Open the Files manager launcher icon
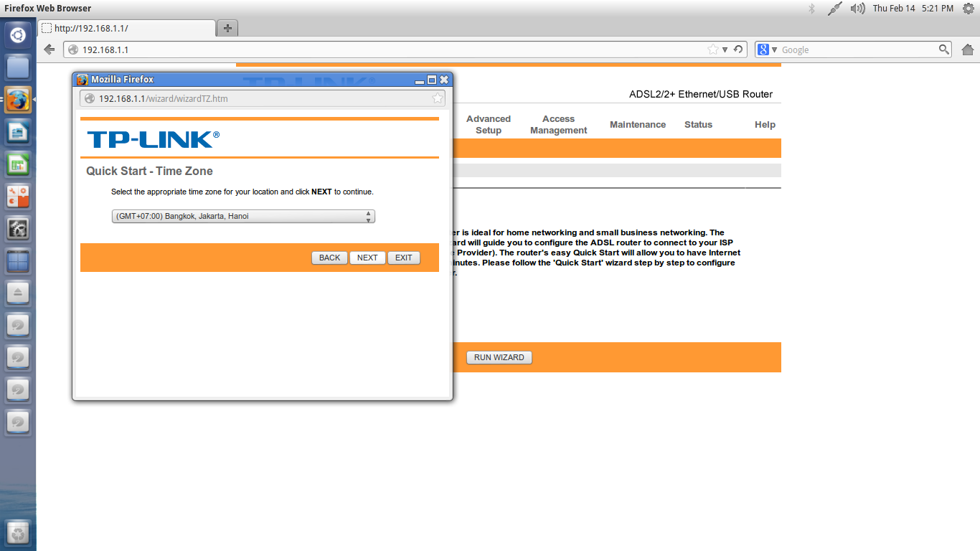The image size is (980, 551). tap(18, 67)
